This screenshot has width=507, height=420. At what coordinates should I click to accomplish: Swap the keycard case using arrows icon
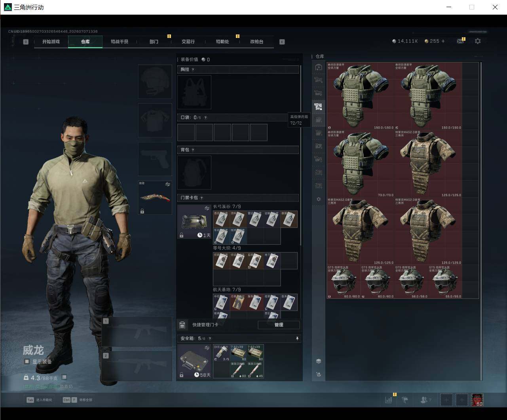click(x=207, y=208)
